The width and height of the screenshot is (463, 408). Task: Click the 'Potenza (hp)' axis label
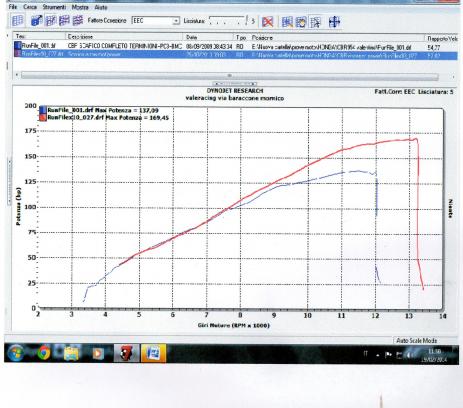coord(18,207)
